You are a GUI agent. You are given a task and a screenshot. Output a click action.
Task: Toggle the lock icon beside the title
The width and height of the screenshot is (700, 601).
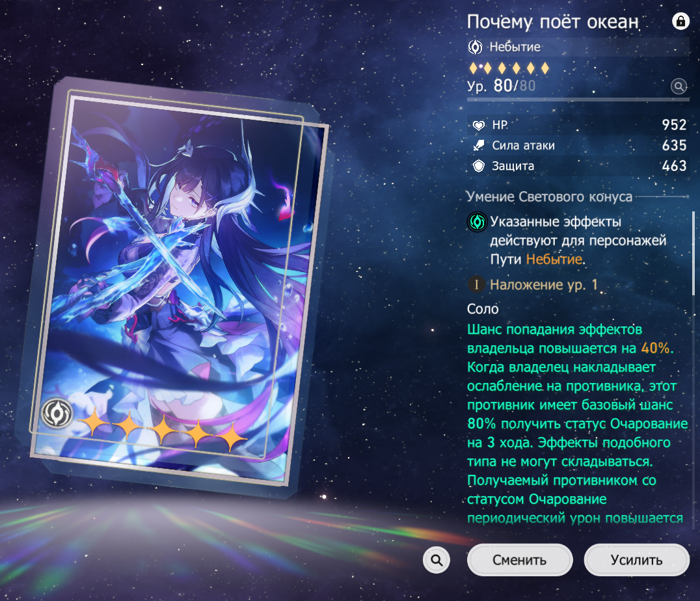point(680,21)
